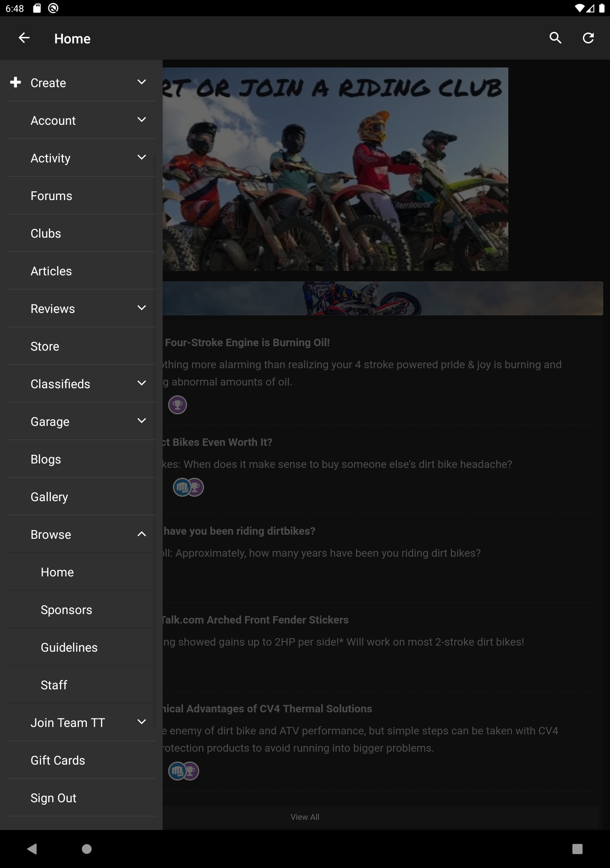The height and width of the screenshot is (868, 610).
Task: Tap Android home navigation button
Action: [x=86, y=849]
